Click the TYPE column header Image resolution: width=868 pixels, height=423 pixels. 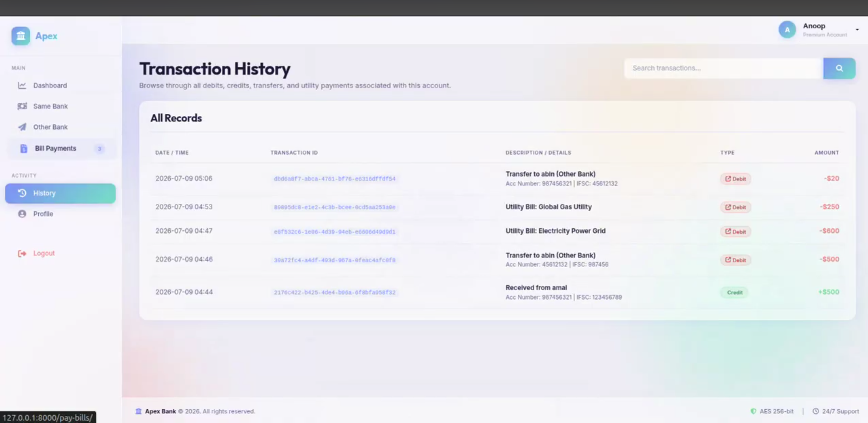[727, 153]
